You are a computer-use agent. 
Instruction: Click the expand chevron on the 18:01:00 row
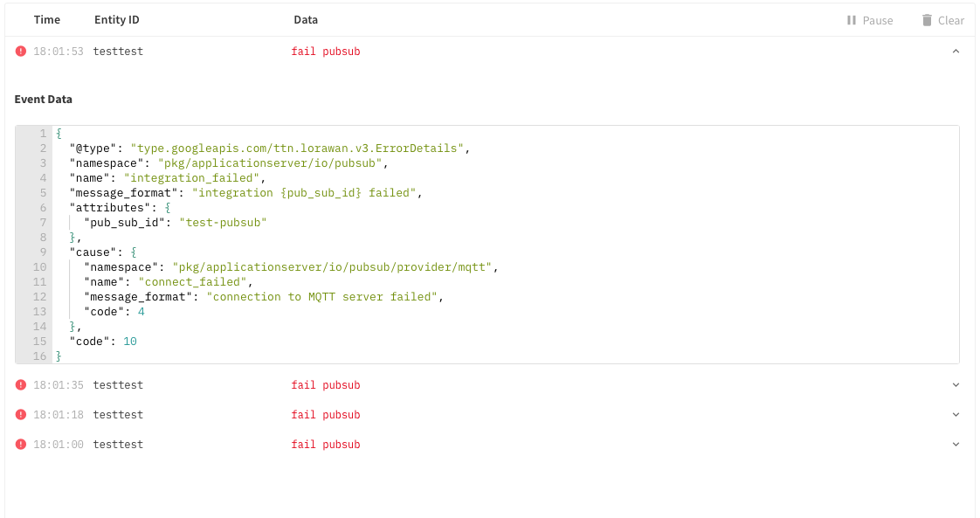[x=955, y=444]
